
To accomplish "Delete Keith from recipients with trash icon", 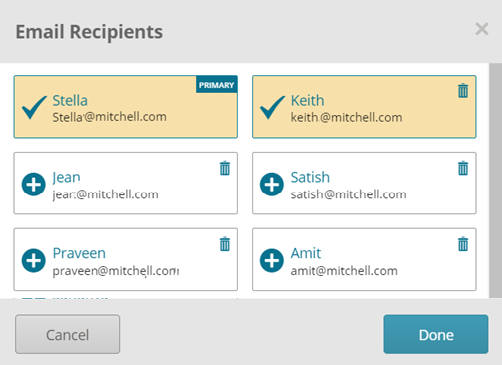I will click(463, 91).
